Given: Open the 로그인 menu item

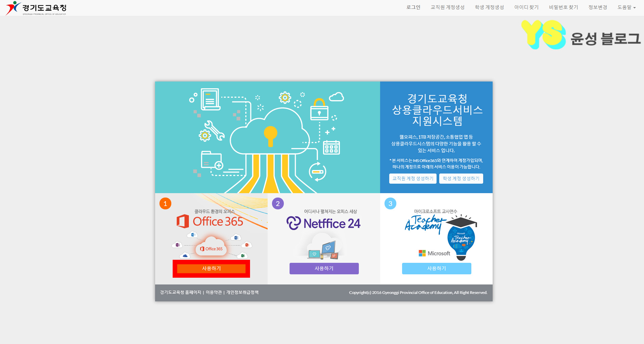Looking at the screenshot, I should [413, 7].
